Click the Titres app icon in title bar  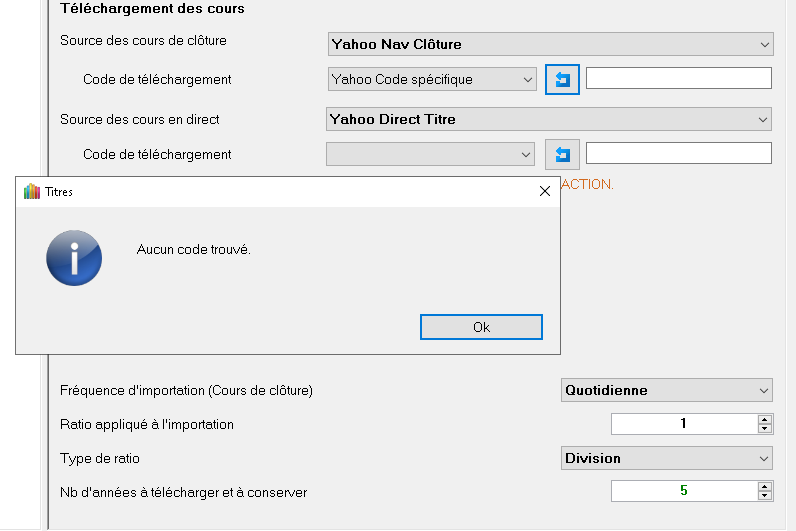tap(32, 191)
